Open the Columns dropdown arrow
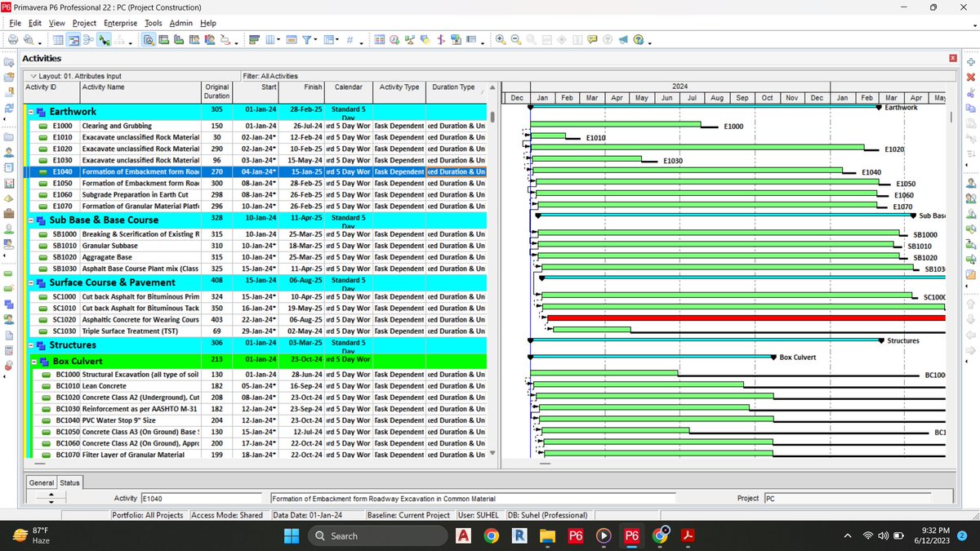This screenshot has height=551, width=980. pos(278,39)
